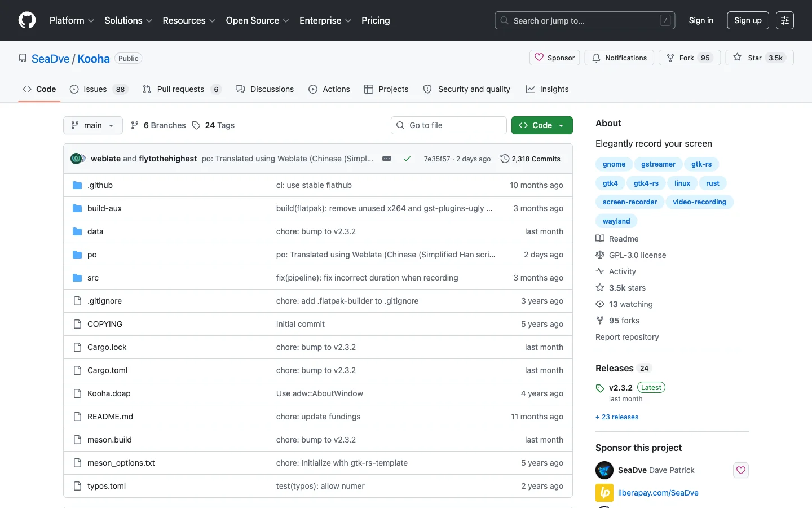Open the .github folder icon
Image resolution: width=812 pixels, height=508 pixels.
click(77, 185)
